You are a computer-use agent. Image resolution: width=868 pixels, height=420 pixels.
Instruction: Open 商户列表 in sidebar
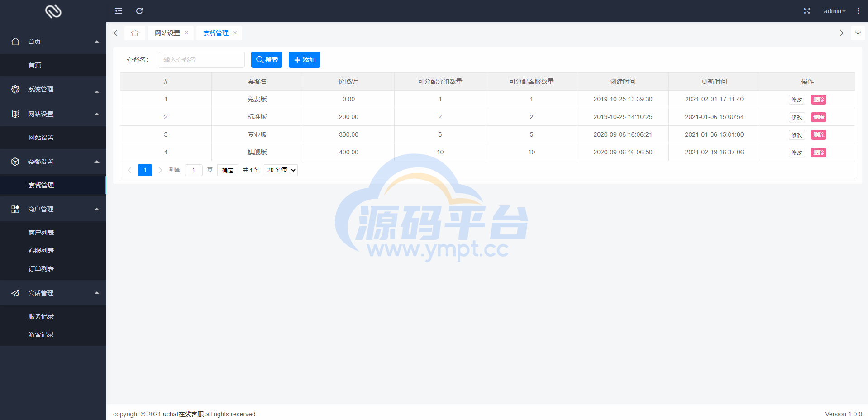pos(53,233)
